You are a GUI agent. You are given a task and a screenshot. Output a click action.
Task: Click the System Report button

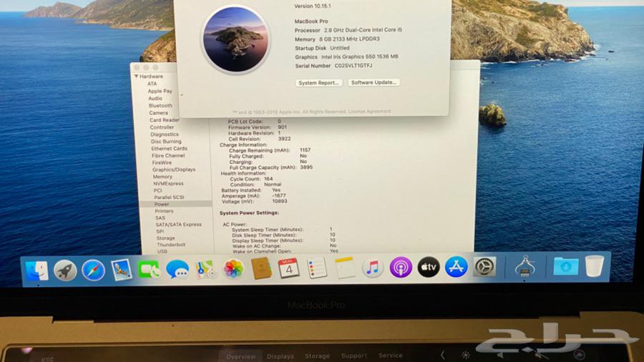pyautogui.click(x=318, y=83)
